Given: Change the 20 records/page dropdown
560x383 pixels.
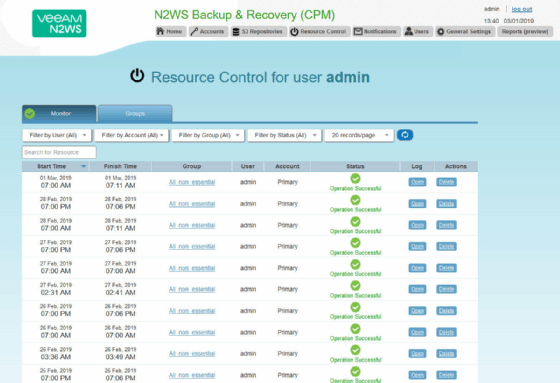Looking at the screenshot, I should coord(359,135).
